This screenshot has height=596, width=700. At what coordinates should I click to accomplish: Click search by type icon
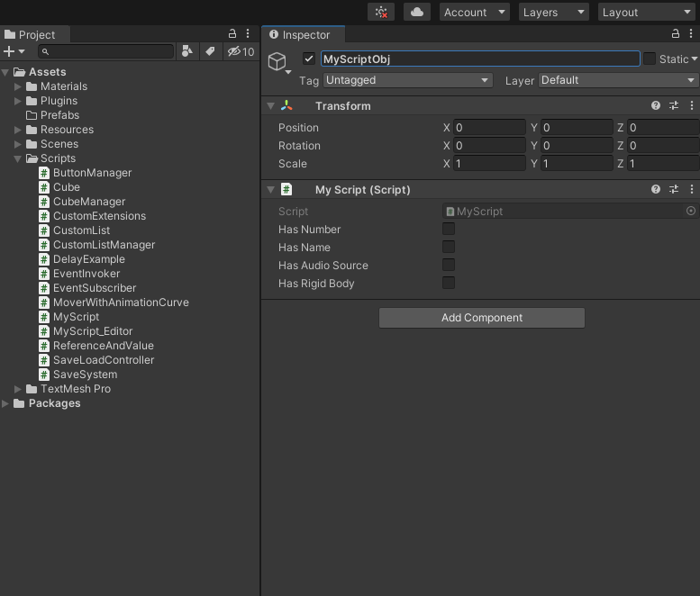click(187, 51)
